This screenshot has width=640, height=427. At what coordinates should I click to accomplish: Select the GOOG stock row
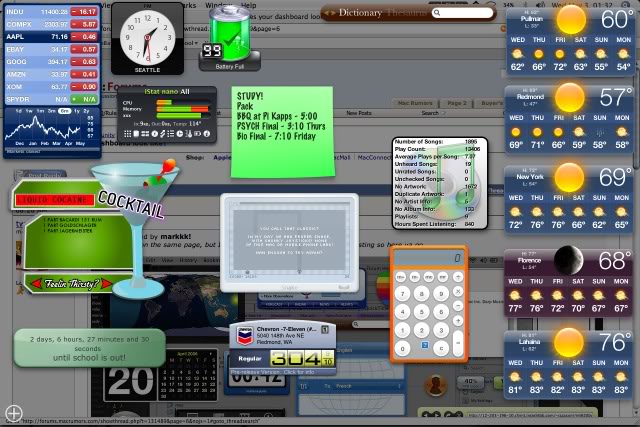[x=52, y=62]
